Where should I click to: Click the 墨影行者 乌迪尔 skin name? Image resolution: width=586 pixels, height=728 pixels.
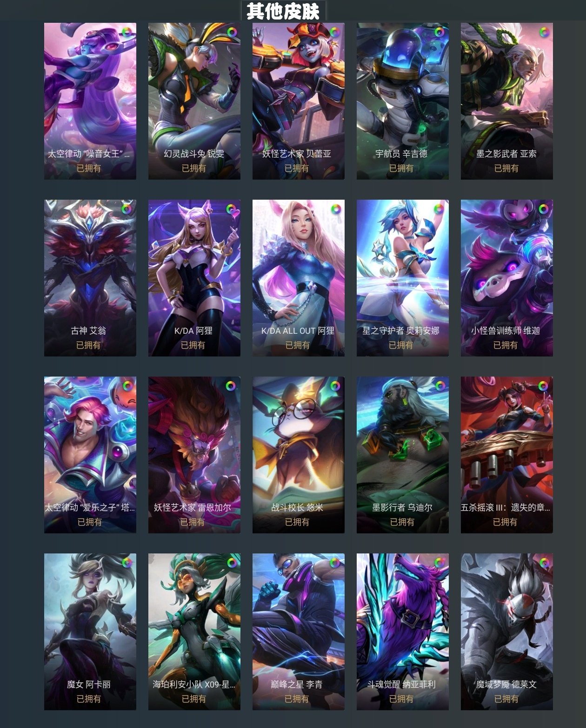[402, 507]
